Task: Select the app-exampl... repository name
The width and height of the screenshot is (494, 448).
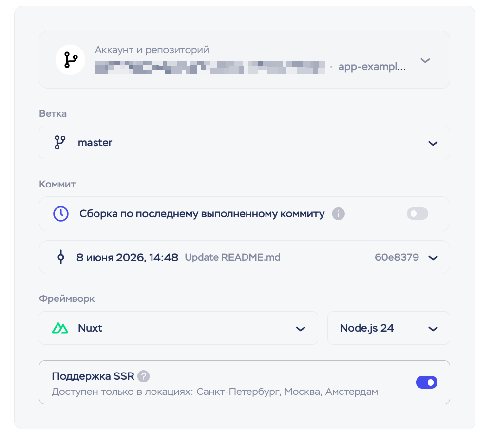Action: point(372,67)
